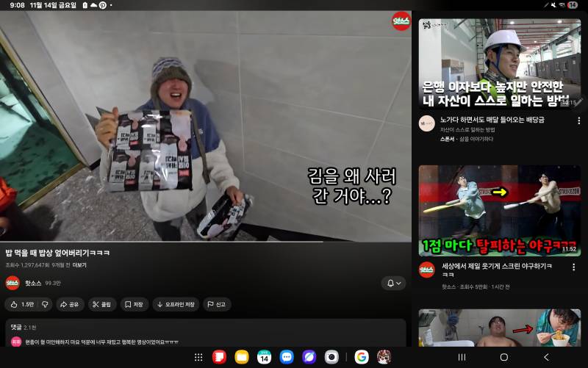Viewport: 588px width, 368px height.
Task: Tap the view count 조회수 1,297,647회
Action: tap(27, 265)
